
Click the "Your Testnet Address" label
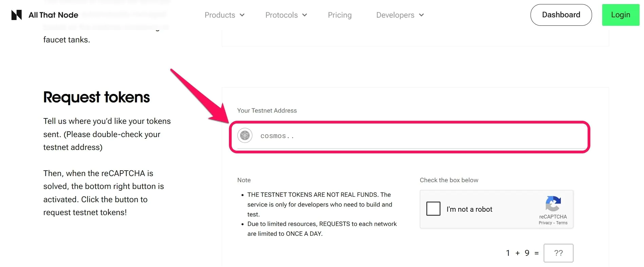point(267,111)
